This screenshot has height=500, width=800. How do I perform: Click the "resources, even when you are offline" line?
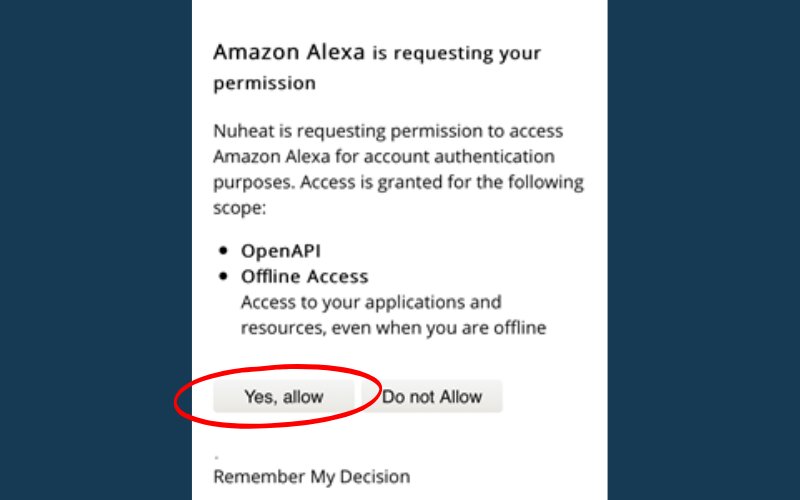click(393, 328)
